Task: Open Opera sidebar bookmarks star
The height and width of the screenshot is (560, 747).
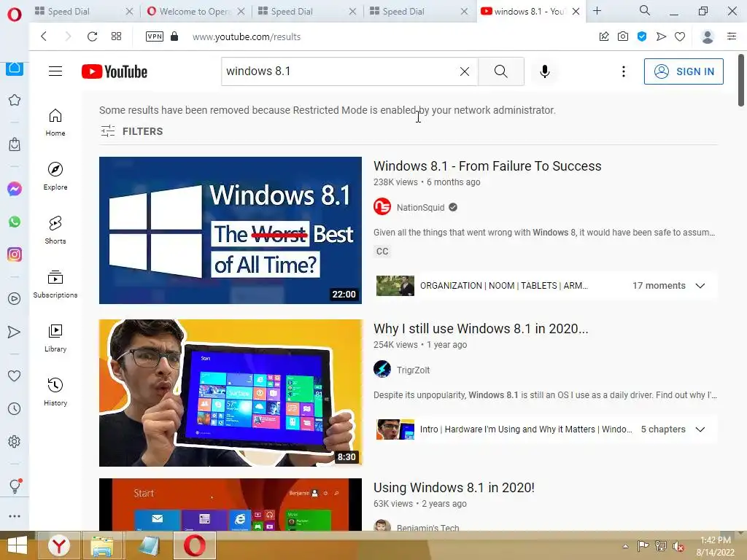Action: [15, 99]
